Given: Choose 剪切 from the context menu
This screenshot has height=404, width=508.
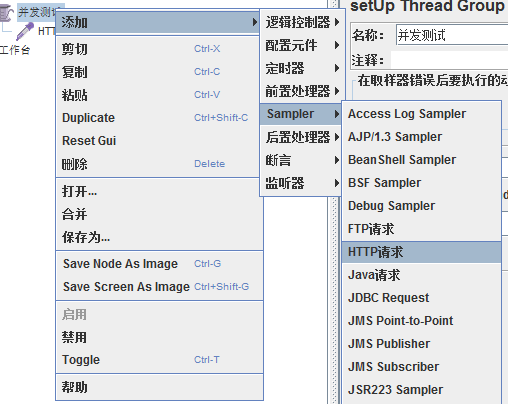Looking at the screenshot, I should pyautogui.click(x=158, y=49).
